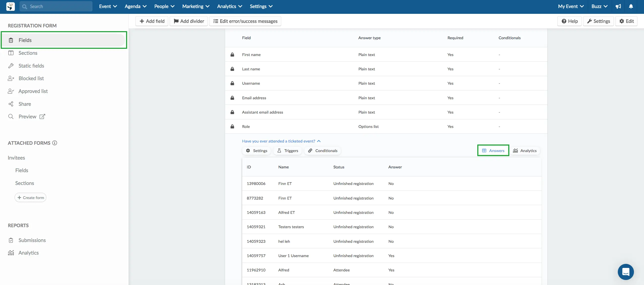This screenshot has width=644, height=285.
Task: Click the Add divider button
Action: pos(189,21)
